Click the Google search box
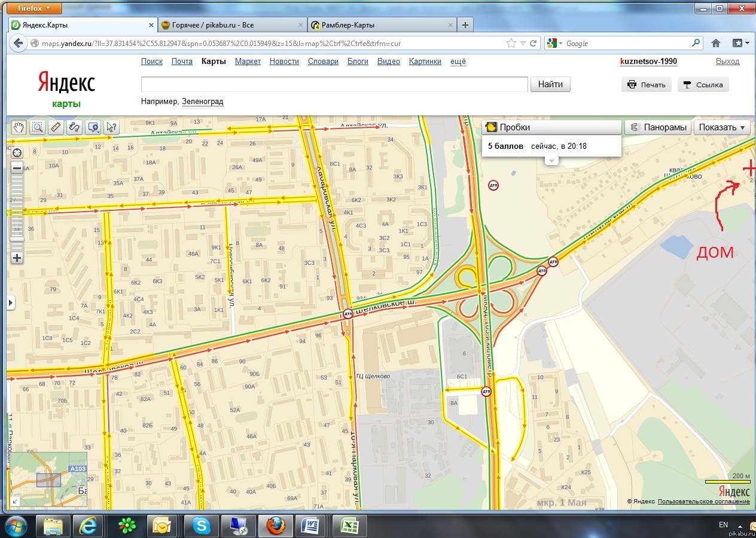The width and height of the screenshot is (756, 538). [x=627, y=44]
